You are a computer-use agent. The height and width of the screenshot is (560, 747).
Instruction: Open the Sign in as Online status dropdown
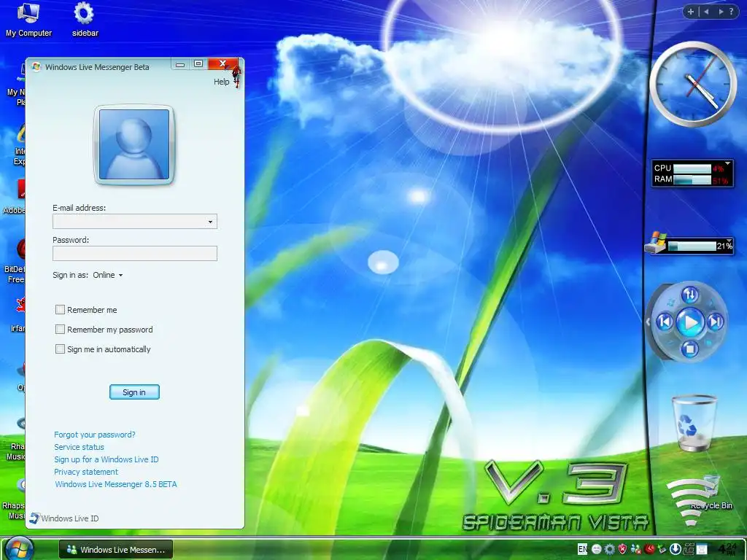(108, 275)
